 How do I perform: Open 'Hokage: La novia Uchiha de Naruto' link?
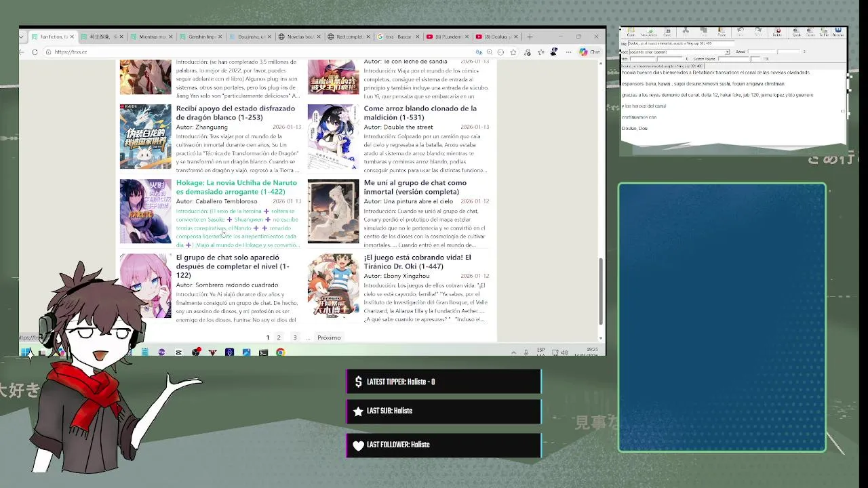(236, 187)
